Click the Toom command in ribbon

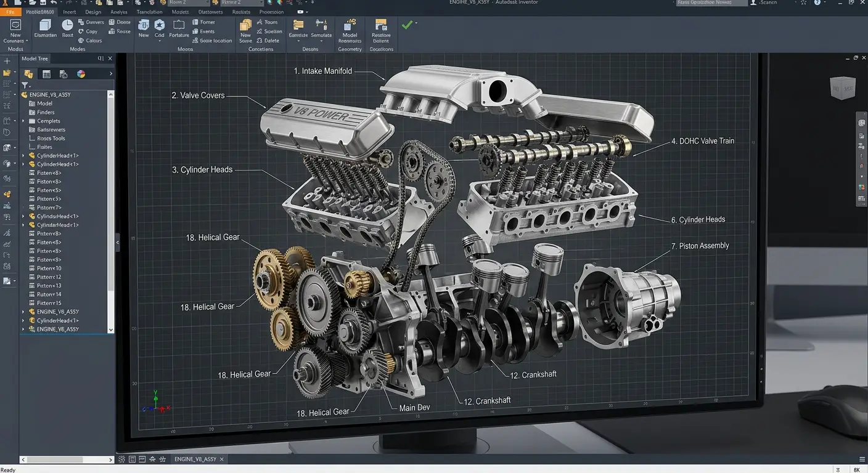[x=267, y=22]
